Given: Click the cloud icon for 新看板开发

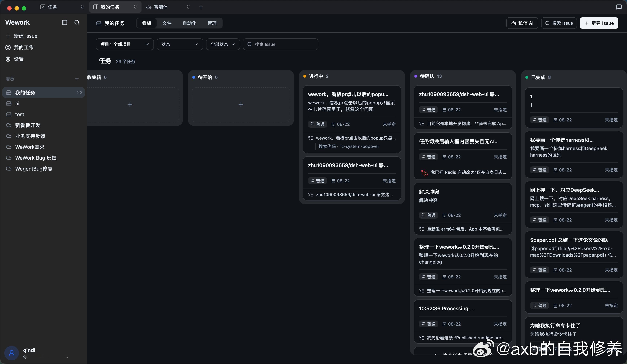Looking at the screenshot, I should click(x=9, y=125).
